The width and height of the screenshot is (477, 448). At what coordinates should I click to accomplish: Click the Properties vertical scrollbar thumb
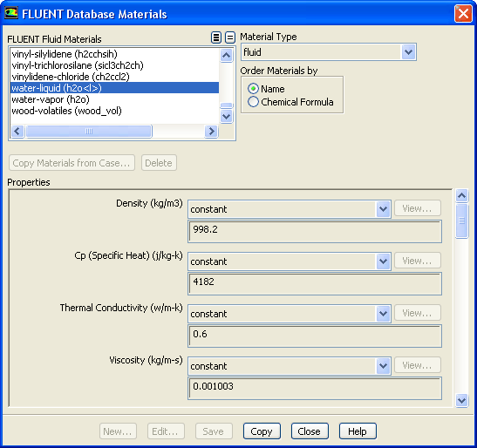pyautogui.click(x=462, y=221)
